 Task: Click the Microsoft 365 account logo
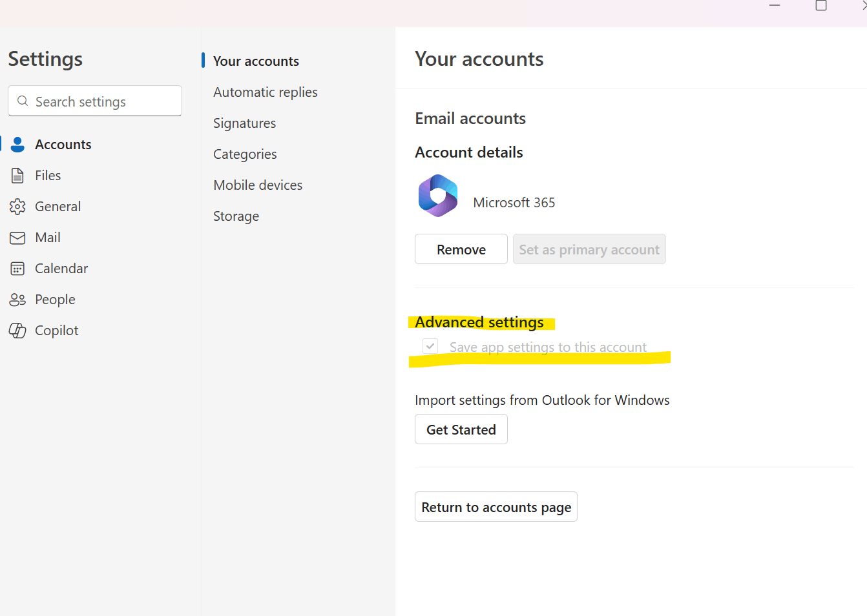tap(437, 195)
